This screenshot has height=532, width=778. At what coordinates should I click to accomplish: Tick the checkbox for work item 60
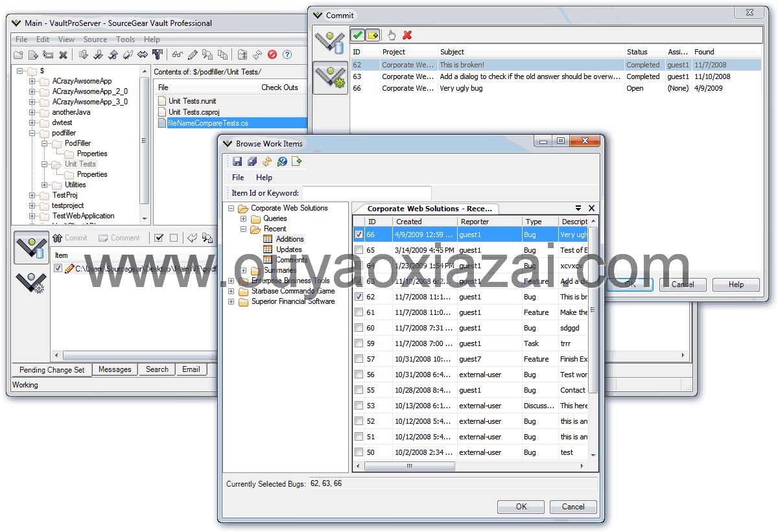coord(359,328)
